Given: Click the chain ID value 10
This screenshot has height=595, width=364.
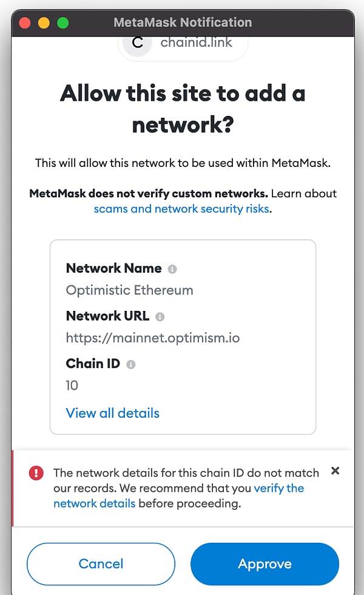Looking at the screenshot, I should [72, 386].
